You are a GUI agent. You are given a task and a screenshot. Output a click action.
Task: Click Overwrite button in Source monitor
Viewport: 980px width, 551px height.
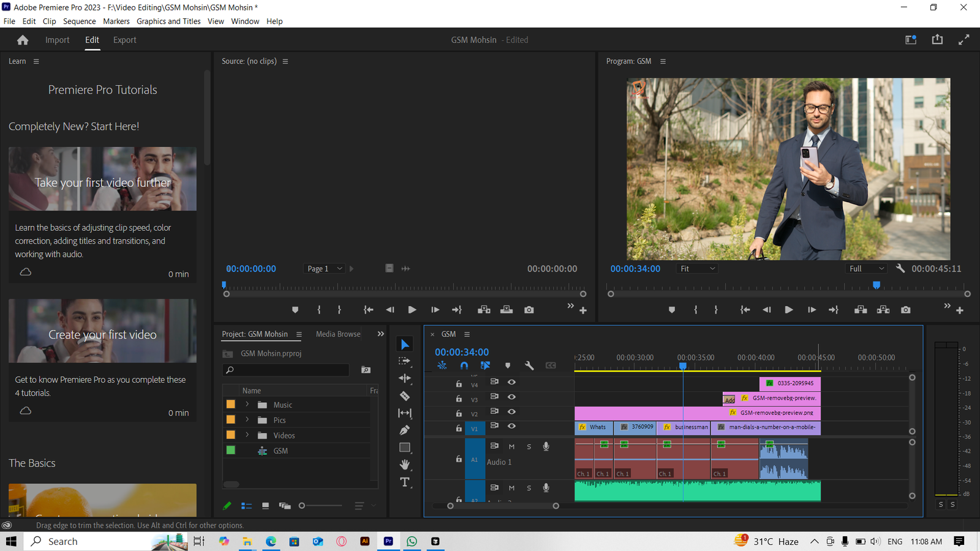[507, 310]
